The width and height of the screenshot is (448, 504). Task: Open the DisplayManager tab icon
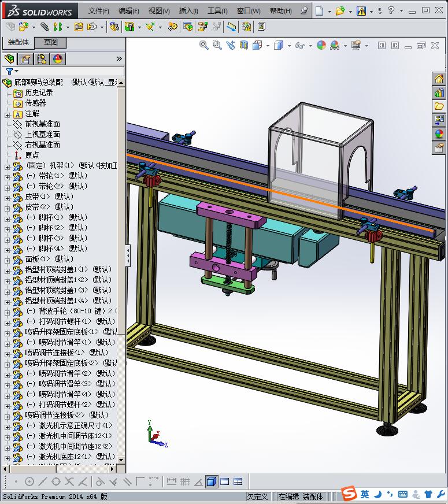tap(58, 59)
